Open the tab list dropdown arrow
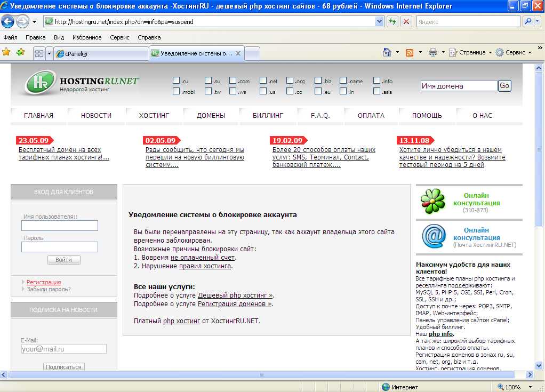This screenshot has width=545, height=392. click(49, 53)
